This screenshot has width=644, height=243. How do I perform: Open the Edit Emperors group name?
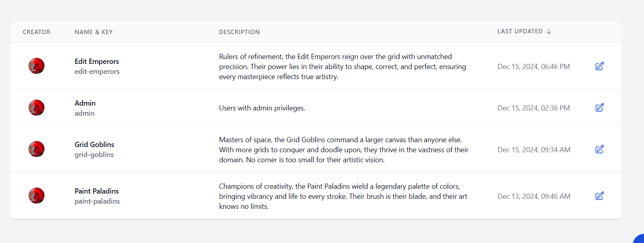tap(97, 61)
